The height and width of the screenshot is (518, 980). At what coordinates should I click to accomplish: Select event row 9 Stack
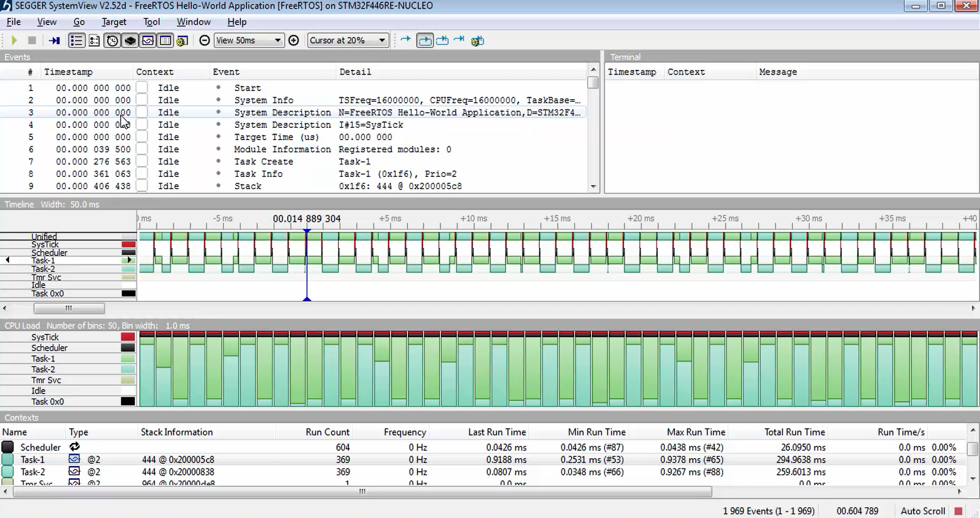coord(293,186)
